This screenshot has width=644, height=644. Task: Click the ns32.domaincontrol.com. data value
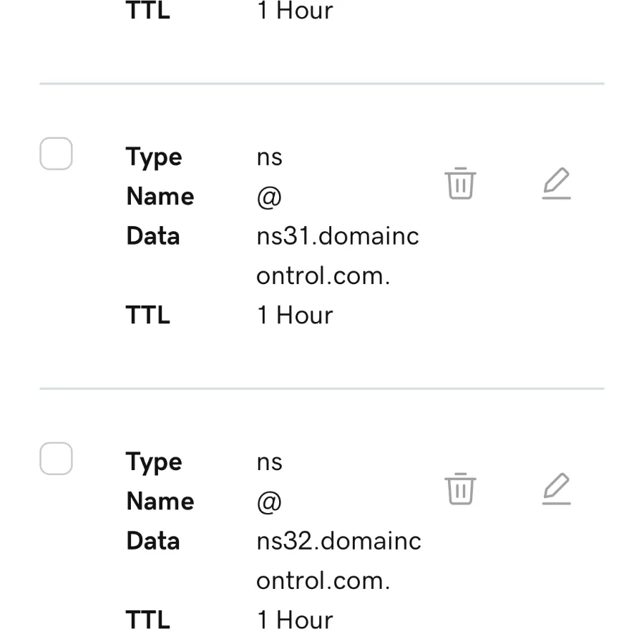tap(338, 560)
